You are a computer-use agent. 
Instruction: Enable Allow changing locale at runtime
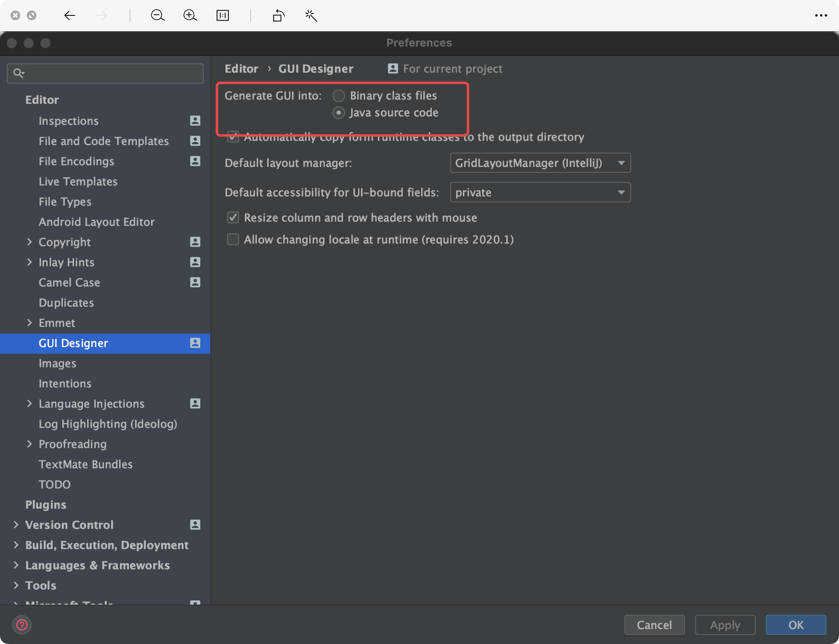pyautogui.click(x=233, y=239)
